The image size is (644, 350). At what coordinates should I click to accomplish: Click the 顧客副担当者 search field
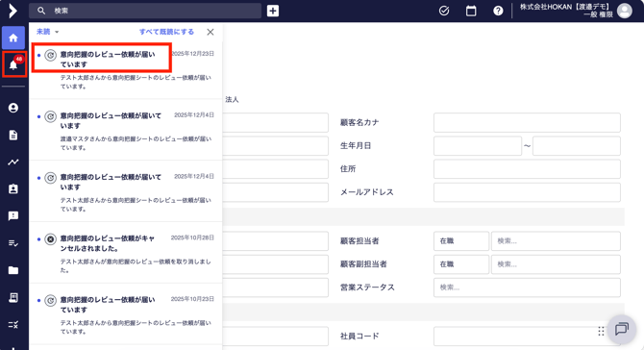[x=556, y=264]
